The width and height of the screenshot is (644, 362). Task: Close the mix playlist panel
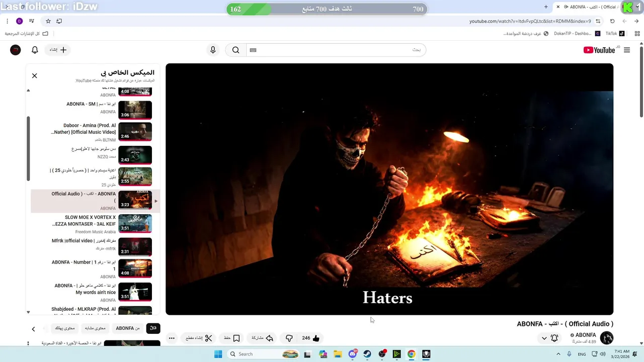tap(34, 75)
